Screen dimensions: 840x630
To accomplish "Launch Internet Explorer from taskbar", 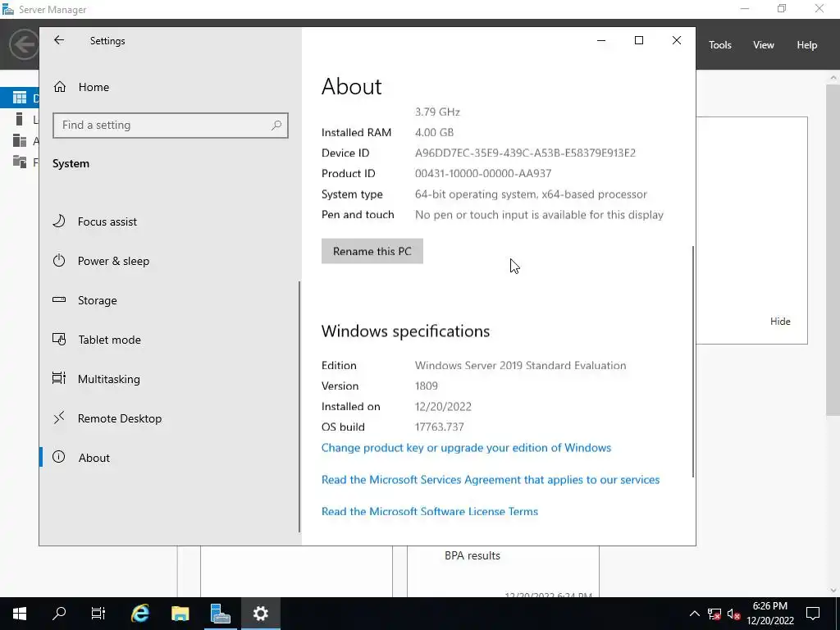I will (x=139, y=614).
